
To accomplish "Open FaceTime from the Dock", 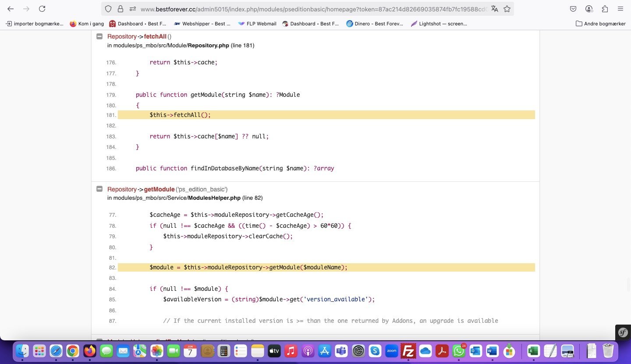I will (x=174, y=351).
